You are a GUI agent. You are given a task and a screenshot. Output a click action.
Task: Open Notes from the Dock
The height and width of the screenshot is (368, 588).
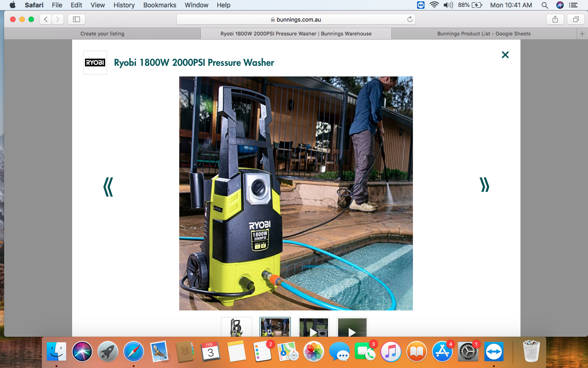(x=237, y=352)
